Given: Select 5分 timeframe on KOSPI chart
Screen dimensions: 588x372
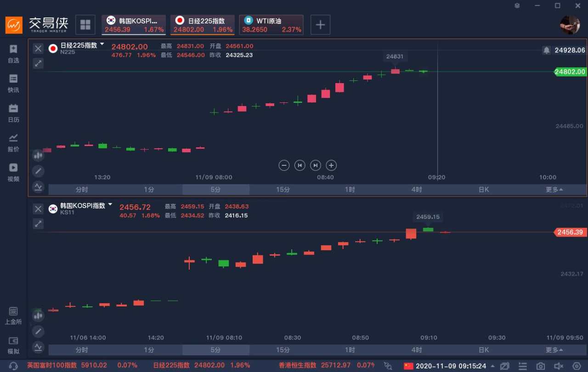Looking at the screenshot, I should (216, 350).
